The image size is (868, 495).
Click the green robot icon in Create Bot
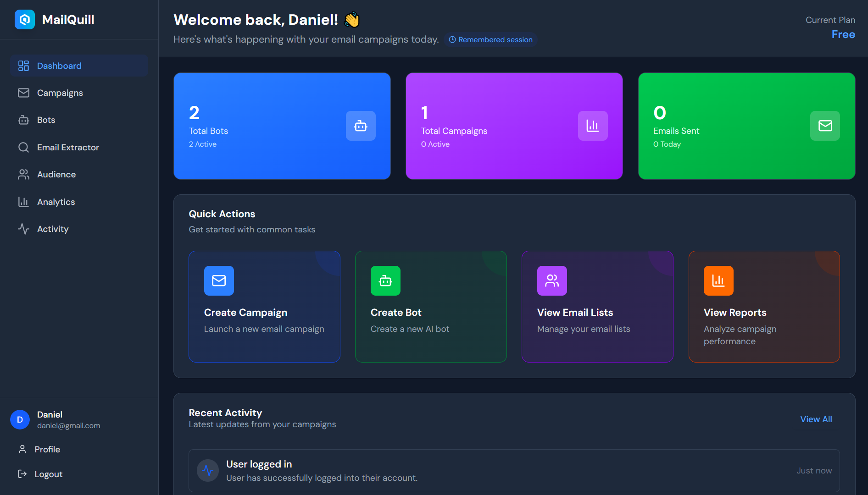click(x=385, y=280)
